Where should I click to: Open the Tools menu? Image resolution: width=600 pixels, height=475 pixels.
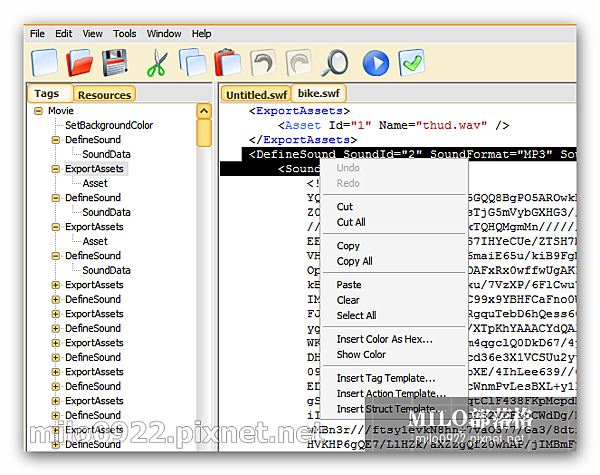coord(125,34)
